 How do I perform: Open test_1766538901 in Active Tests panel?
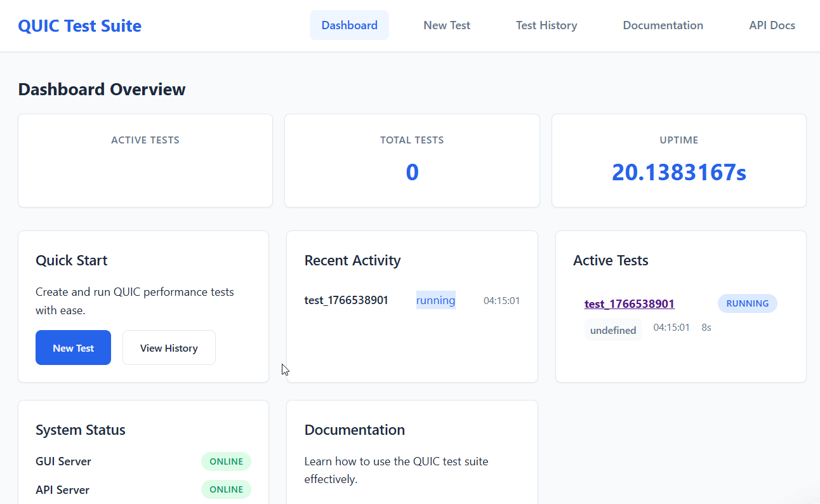pos(629,303)
